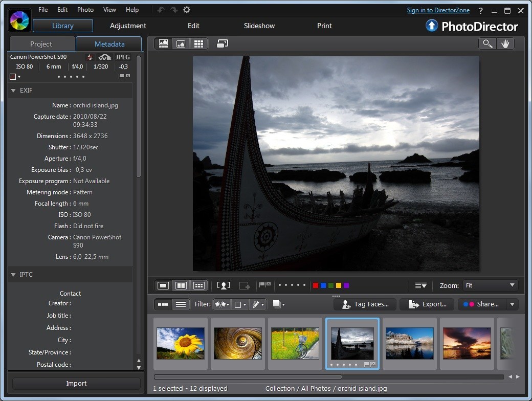Click the Import button
The height and width of the screenshot is (401, 532).
click(x=76, y=383)
